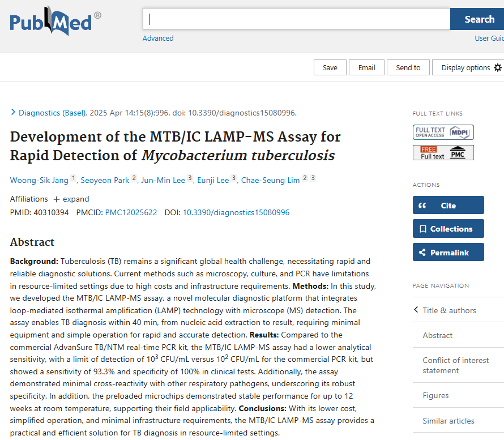Navigate to Similar articles section
The width and height of the screenshot is (504, 440).
[x=449, y=421]
